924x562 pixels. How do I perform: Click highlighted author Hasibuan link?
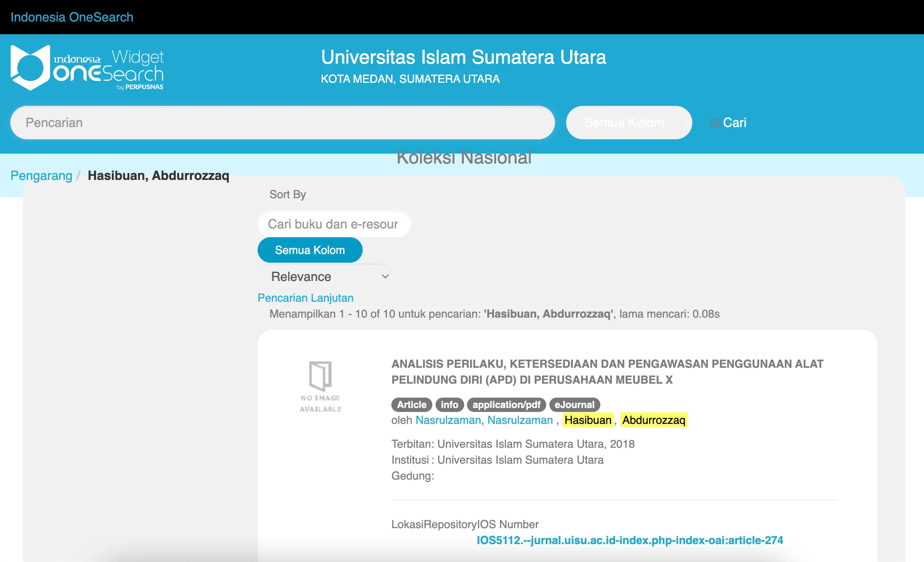(588, 420)
